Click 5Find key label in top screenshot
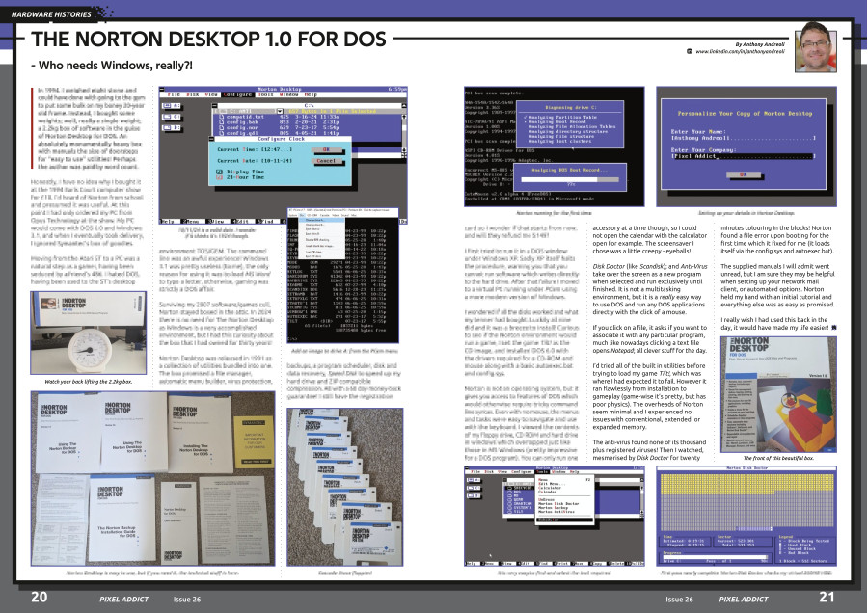This screenshot has width=868, height=613. (x=268, y=222)
